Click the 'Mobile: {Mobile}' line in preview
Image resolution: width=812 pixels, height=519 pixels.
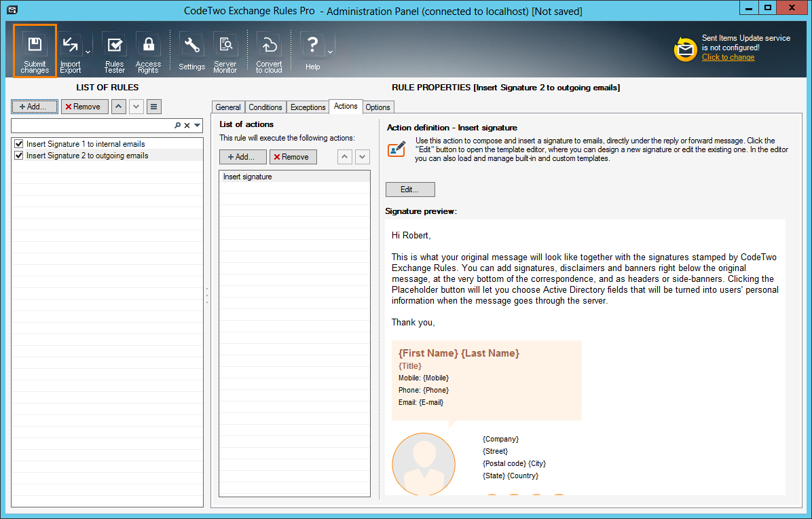424,378
